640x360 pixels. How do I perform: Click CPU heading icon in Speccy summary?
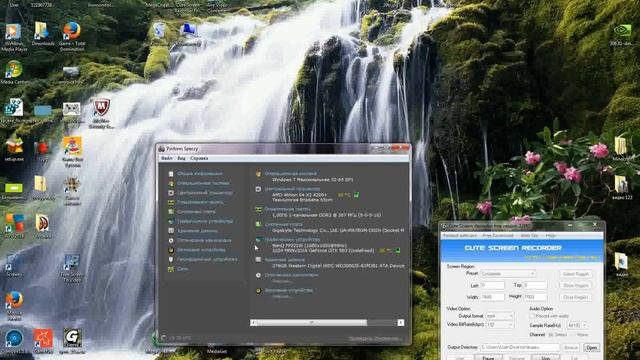point(258,189)
